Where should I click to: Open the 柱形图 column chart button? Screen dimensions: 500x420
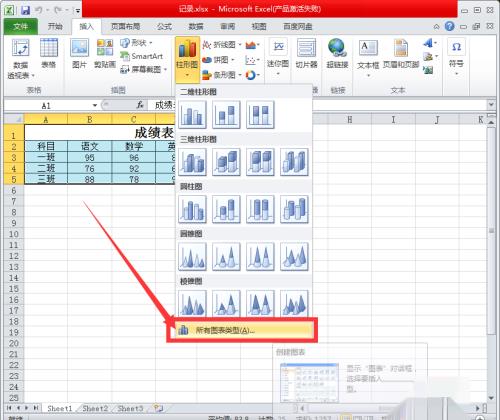click(x=187, y=59)
